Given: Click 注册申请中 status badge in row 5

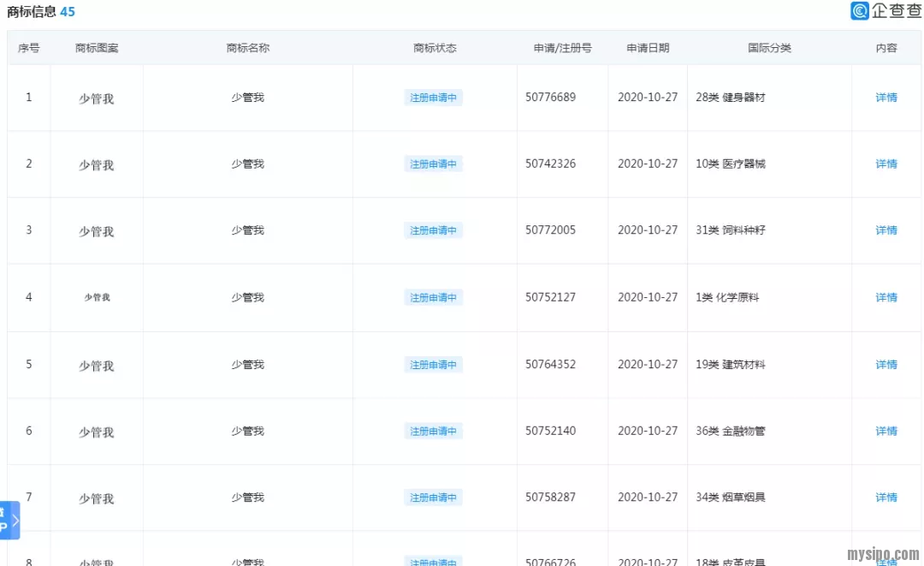Looking at the screenshot, I should point(433,365).
